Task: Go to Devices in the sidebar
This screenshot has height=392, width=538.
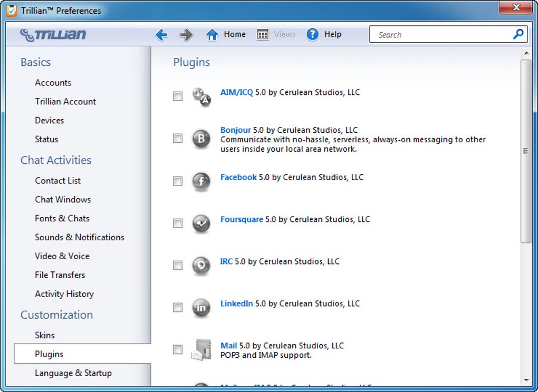Action: coord(50,120)
